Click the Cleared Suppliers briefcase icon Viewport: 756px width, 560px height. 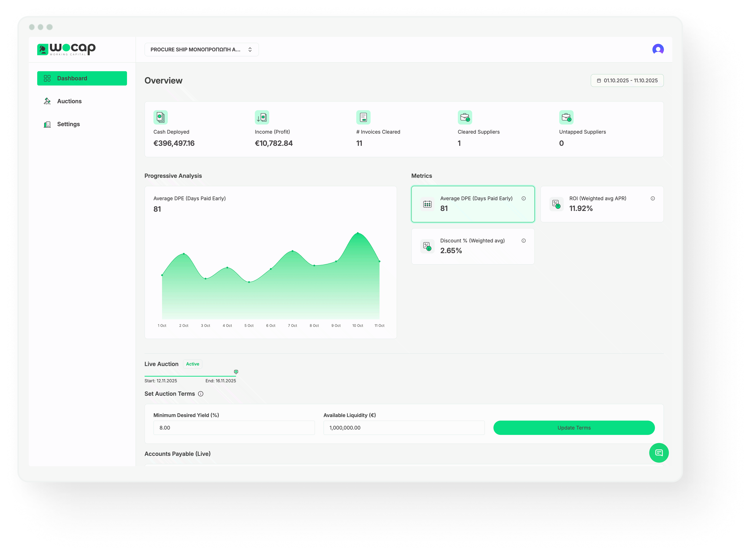click(465, 117)
